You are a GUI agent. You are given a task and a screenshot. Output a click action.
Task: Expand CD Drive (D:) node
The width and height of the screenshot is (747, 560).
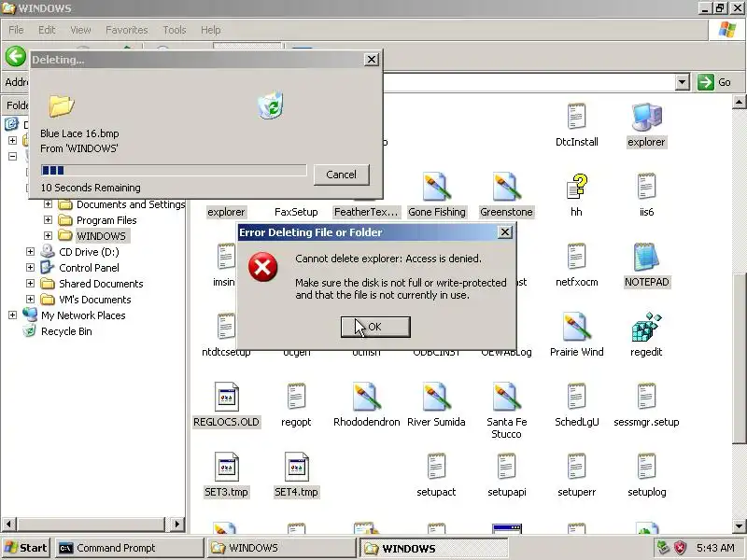click(x=30, y=251)
